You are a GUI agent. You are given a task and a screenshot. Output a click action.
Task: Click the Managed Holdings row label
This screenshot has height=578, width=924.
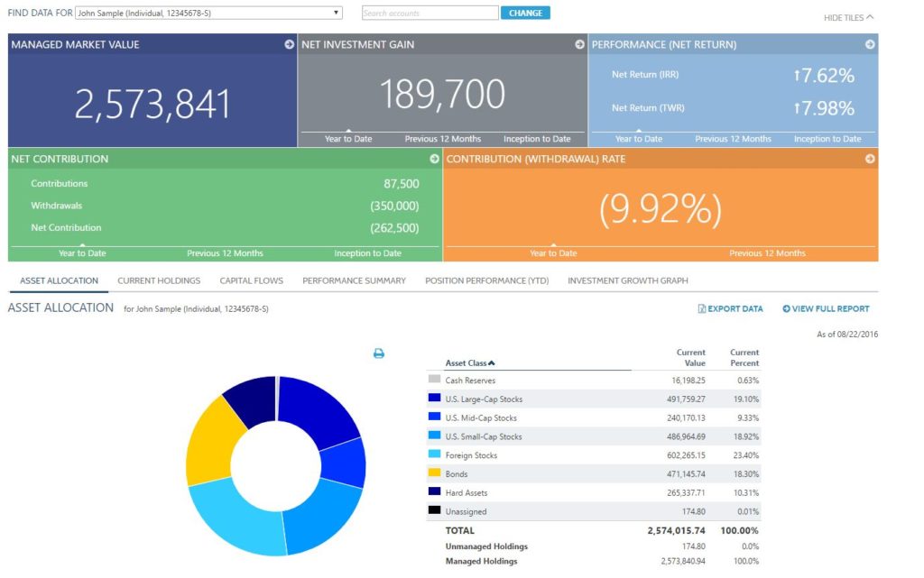[x=481, y=561]
